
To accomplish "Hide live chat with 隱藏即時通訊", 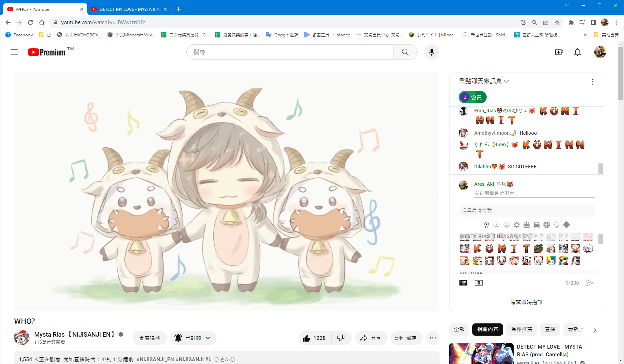I will (x=526, y=302).
